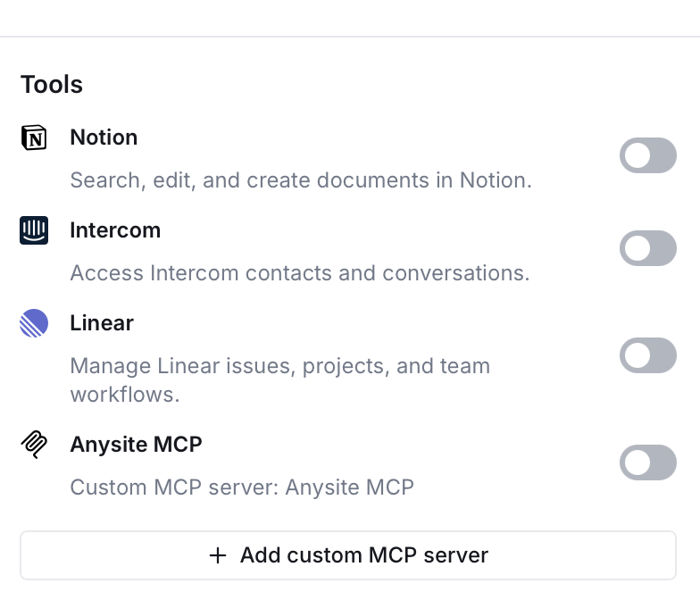Viewport: 700px width, 600px height.
Task: Click the Linear tool title
Action: click(x=102, y=323)
